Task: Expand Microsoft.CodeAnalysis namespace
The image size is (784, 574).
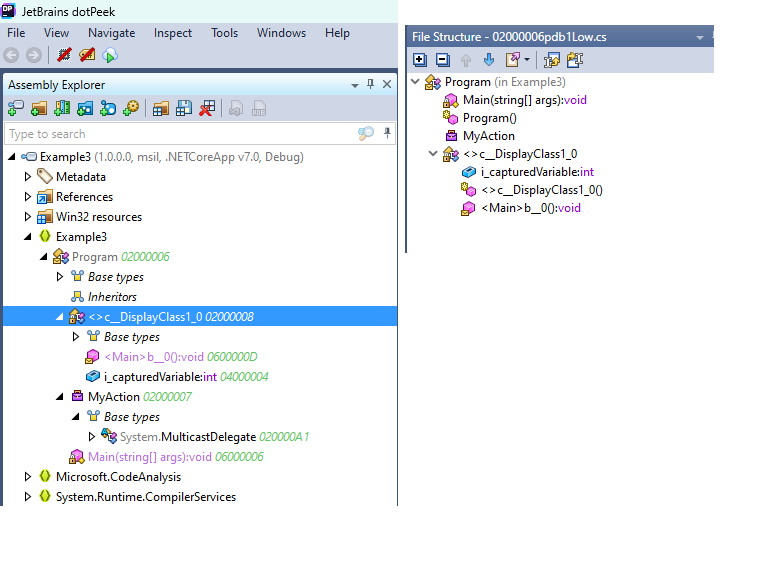Action: (28, 476)
